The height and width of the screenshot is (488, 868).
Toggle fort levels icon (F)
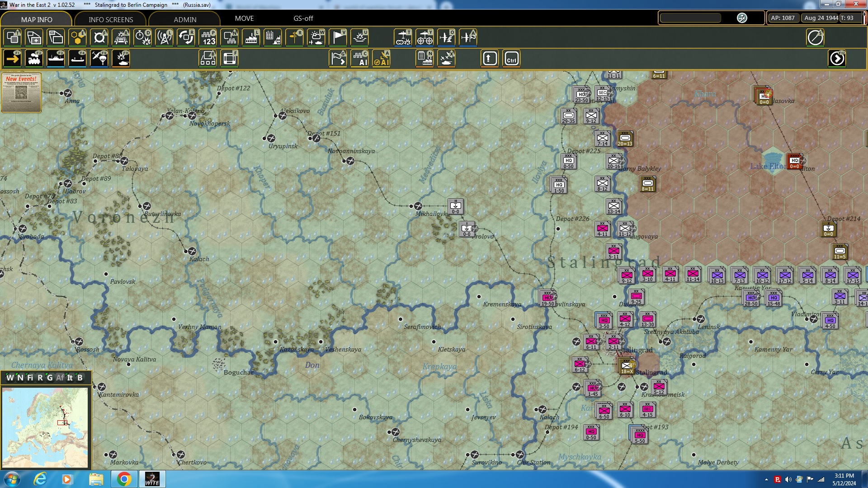pos(99,37)
